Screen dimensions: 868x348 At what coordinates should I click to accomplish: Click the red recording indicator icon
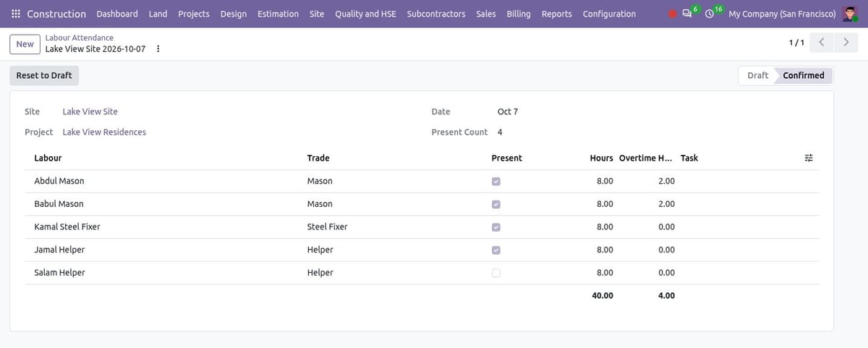point(673,14)
